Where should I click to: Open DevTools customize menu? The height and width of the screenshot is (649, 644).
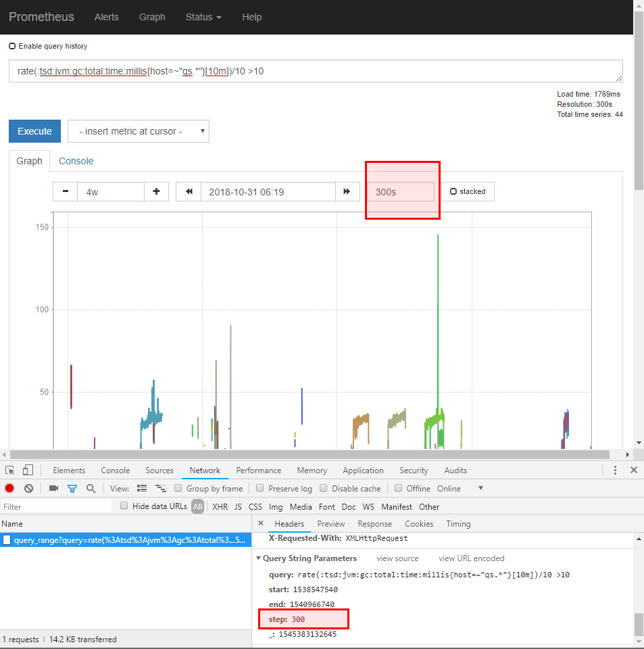[x=614, y=470]
